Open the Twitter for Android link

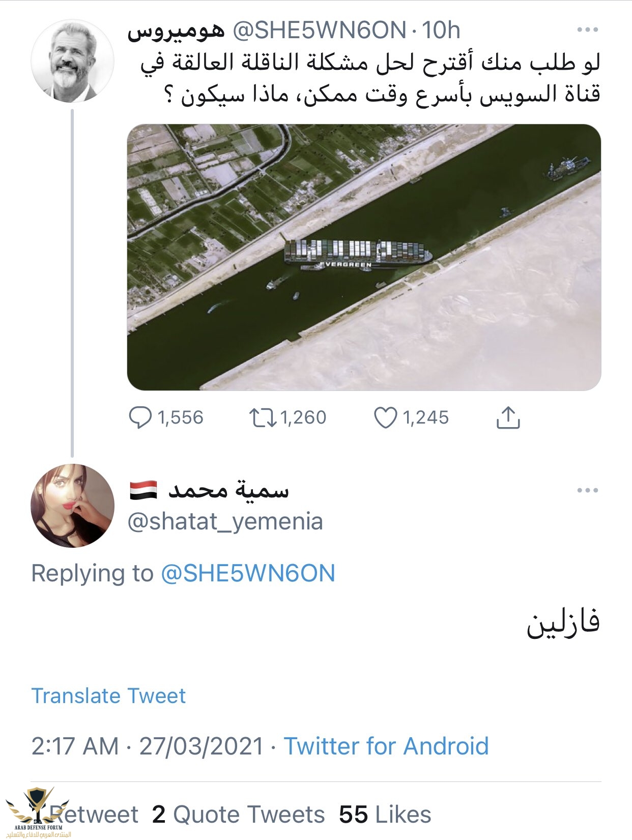point(386,746)
